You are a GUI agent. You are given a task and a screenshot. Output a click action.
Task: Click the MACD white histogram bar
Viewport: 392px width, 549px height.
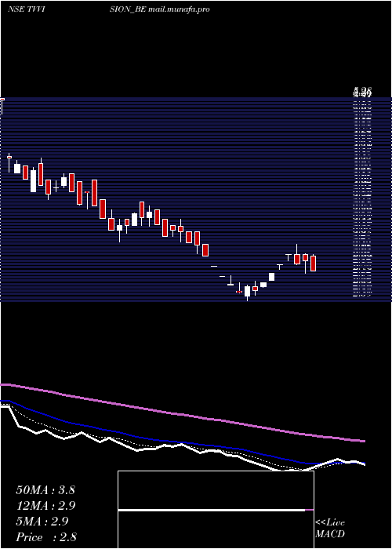212,510
